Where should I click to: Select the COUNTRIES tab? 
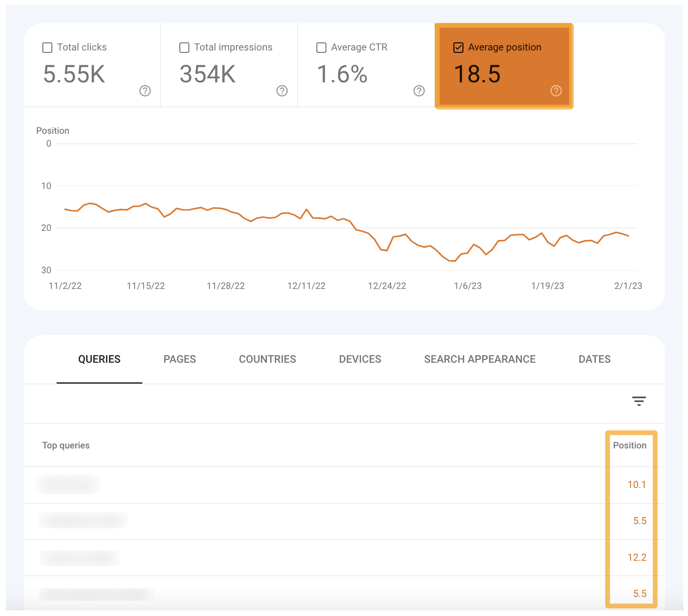(267, 359)
